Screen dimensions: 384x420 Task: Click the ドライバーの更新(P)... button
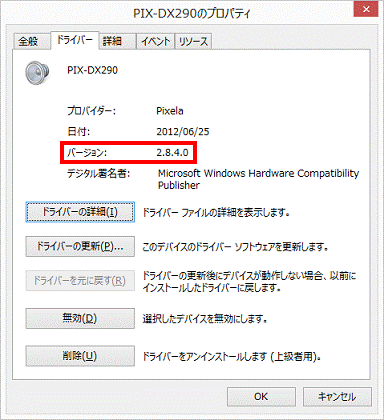pyautogui.click(x=80, y=246)
